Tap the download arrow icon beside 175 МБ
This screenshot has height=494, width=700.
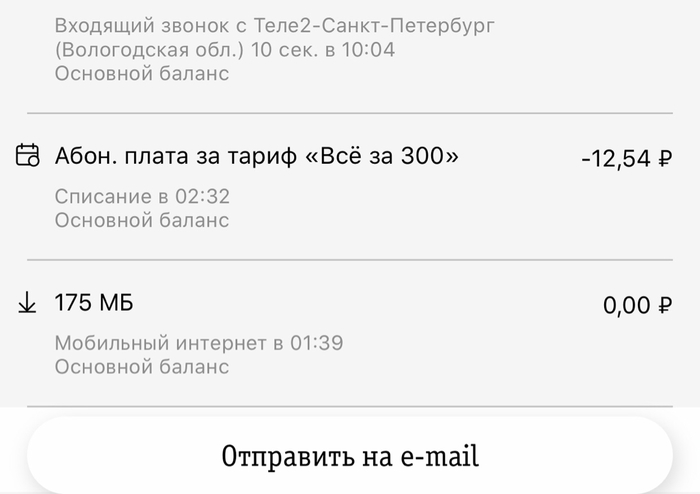[x=28, y=304]
